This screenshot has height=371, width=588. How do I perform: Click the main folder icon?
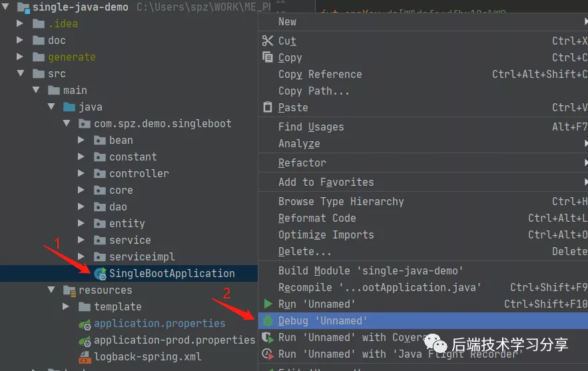54,90
